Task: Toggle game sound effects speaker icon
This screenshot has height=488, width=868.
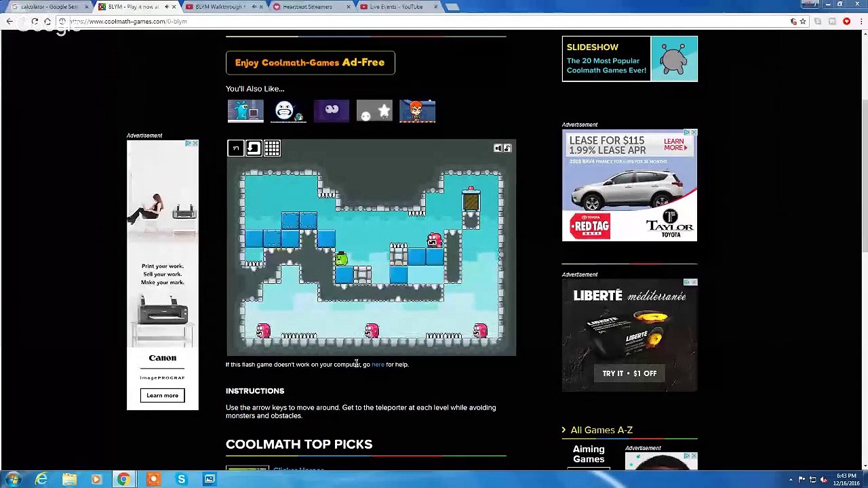Action: point(498,148)
